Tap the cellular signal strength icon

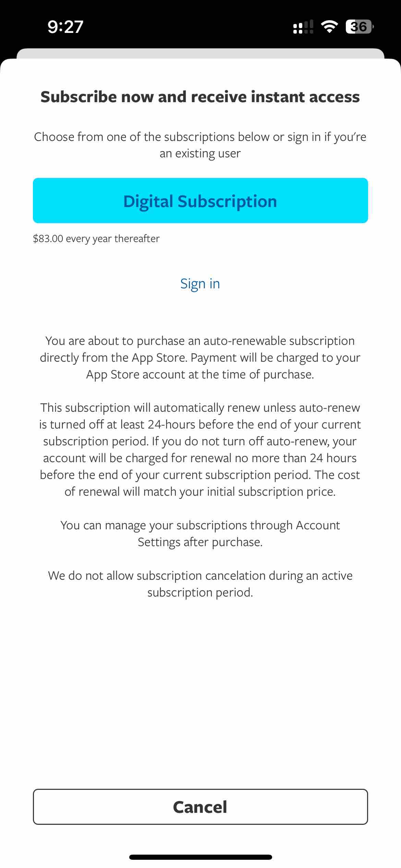303,27
